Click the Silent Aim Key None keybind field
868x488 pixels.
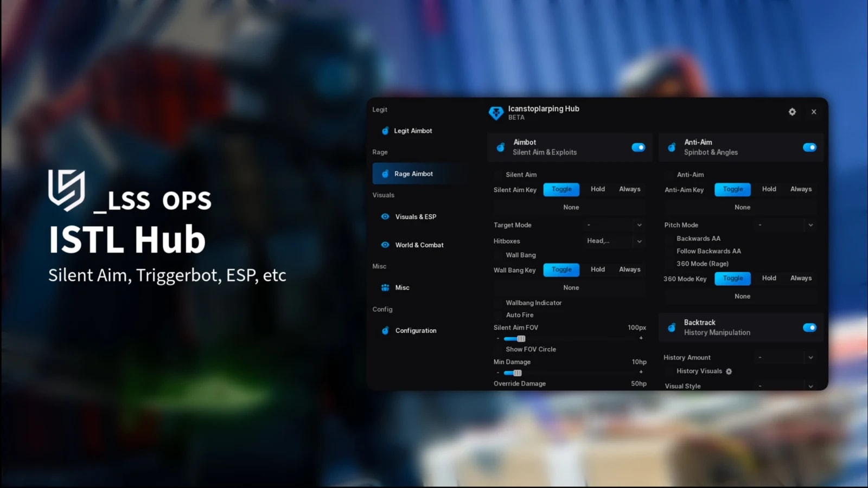click(x=571, y=207)
